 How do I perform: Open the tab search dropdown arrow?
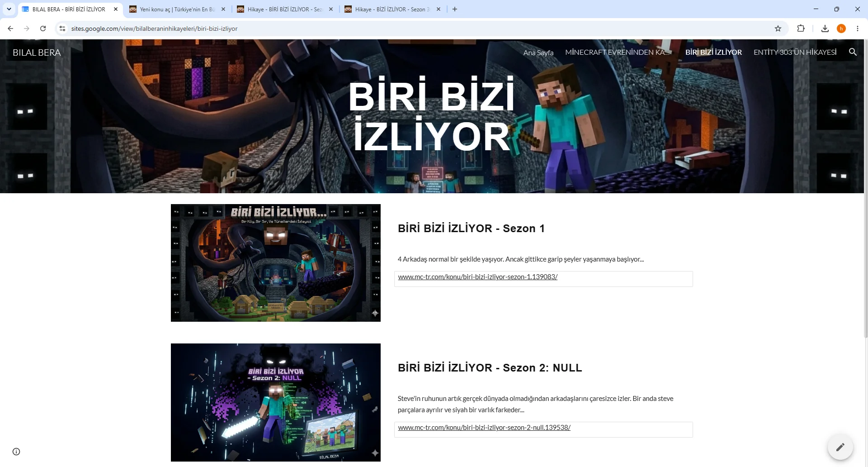(9, 9)
